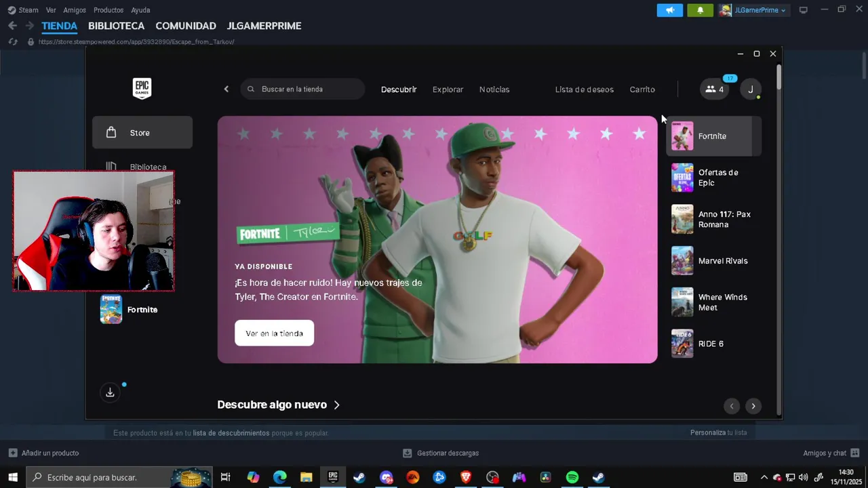The height and width of the screenshot is (488, 868).
Task: Show previous carousel items with left arrow
Action: (x=732, y=406)
